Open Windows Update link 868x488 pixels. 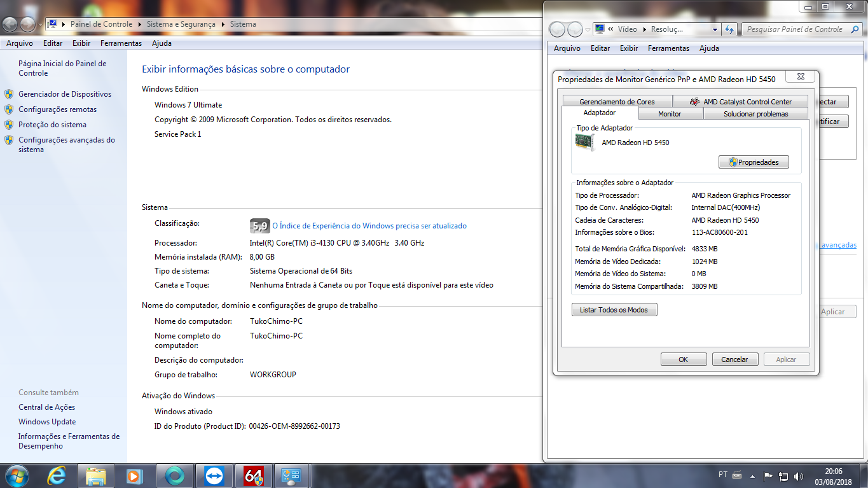(x=47, y=422)
